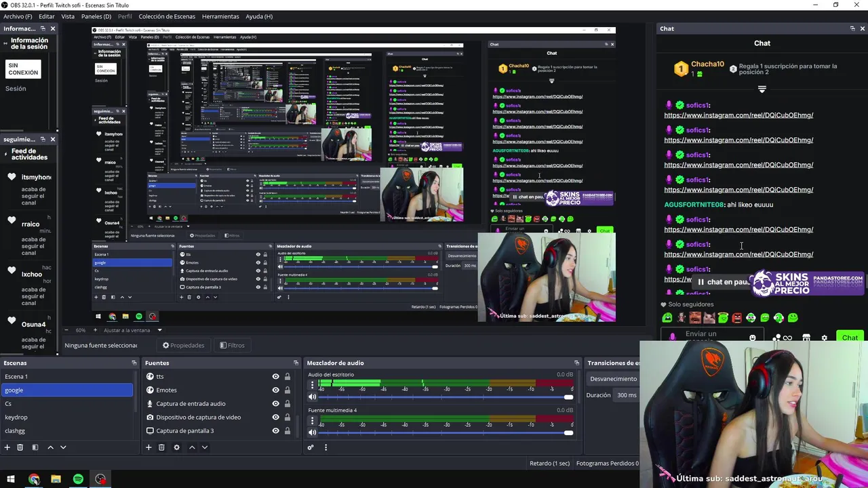Click the chat en pausa button
This screenshot has height=488, width=868.
click(x=722, y=282)
